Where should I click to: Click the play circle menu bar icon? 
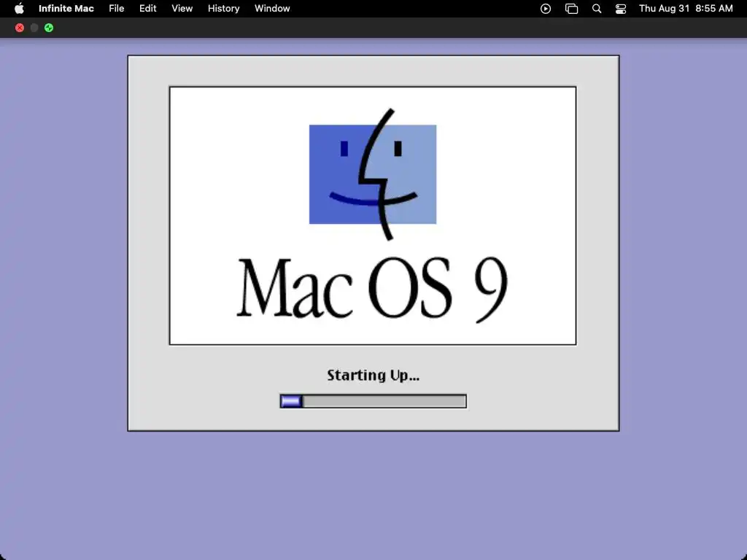tap(546, 9)
